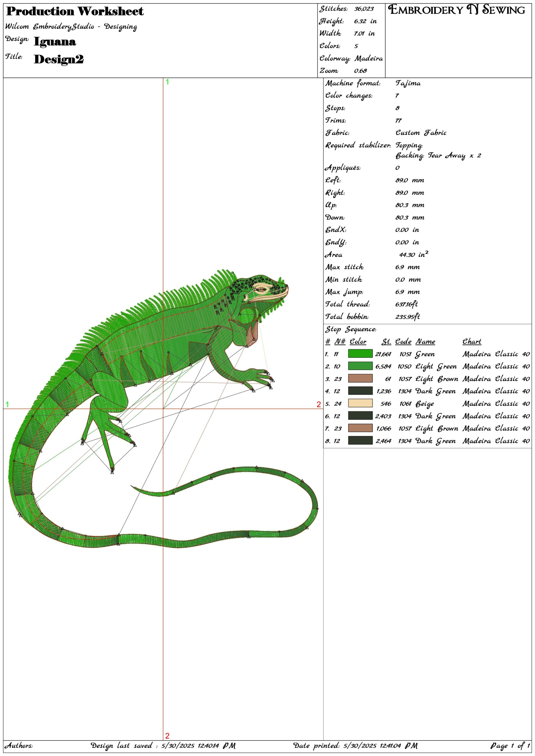Click the 'Embroidery N Sewing' company header
Image resolution: width=535 pixels, height=756 pixels.
[x=457, y=10]
